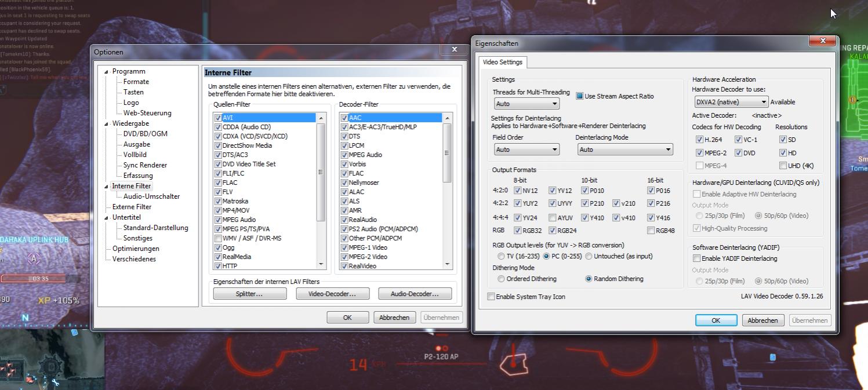
Task: Open the Deinterlacing Mode dropdown
Action: (x=625, y=150)
